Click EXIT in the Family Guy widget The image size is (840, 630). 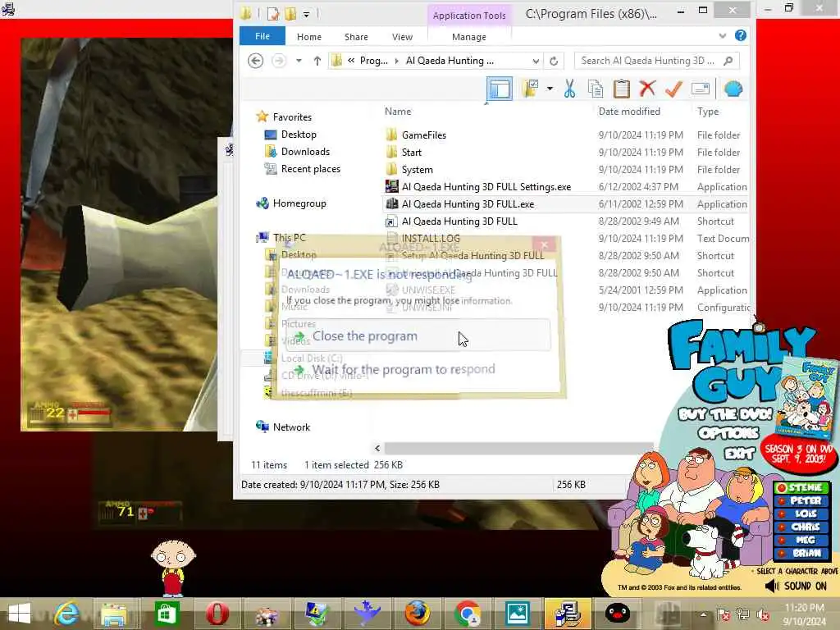(739, 454)
